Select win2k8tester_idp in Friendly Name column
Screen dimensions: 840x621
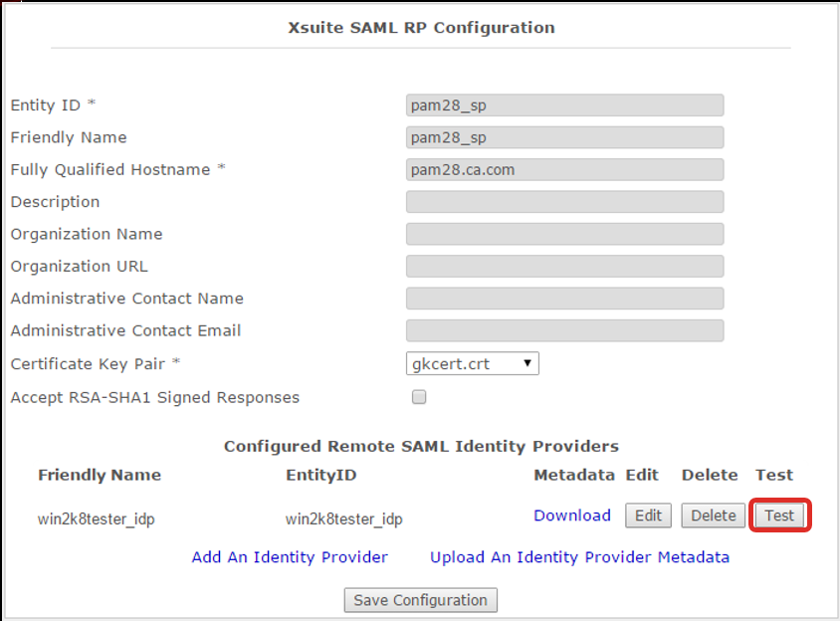tap(96, 518)
